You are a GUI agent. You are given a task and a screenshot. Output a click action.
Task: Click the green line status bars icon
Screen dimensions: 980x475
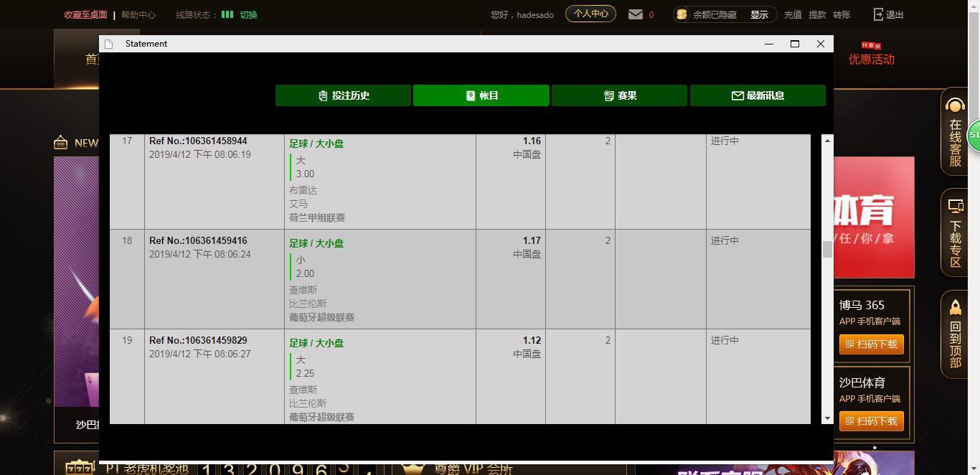[x=227, y=14]
